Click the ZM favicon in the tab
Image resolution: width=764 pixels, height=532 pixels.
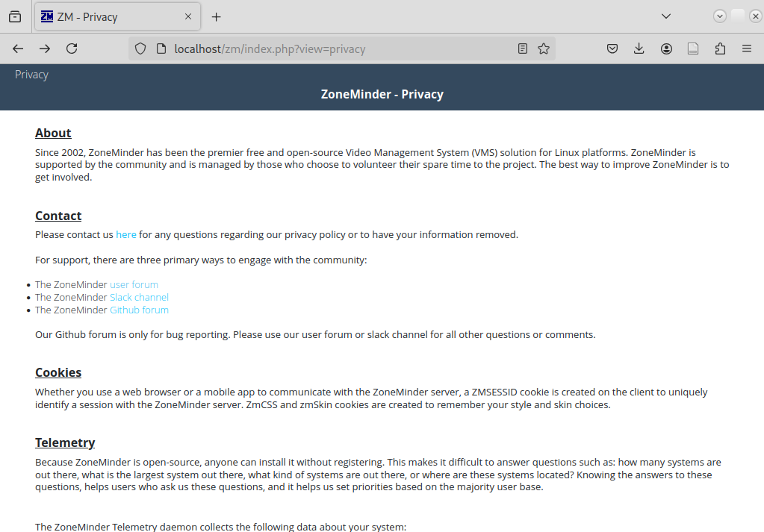point(47,16)
